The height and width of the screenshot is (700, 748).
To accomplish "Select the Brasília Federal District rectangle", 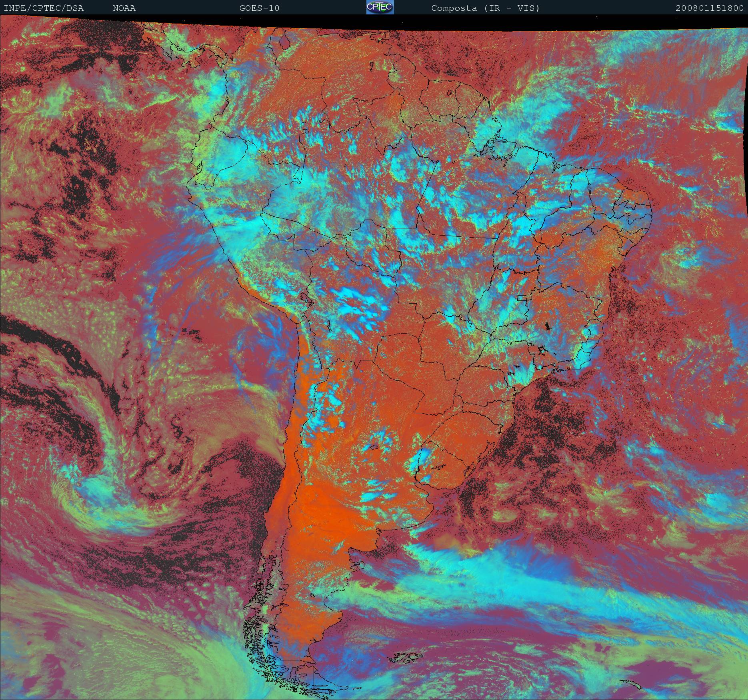I will tap(522, 298).
